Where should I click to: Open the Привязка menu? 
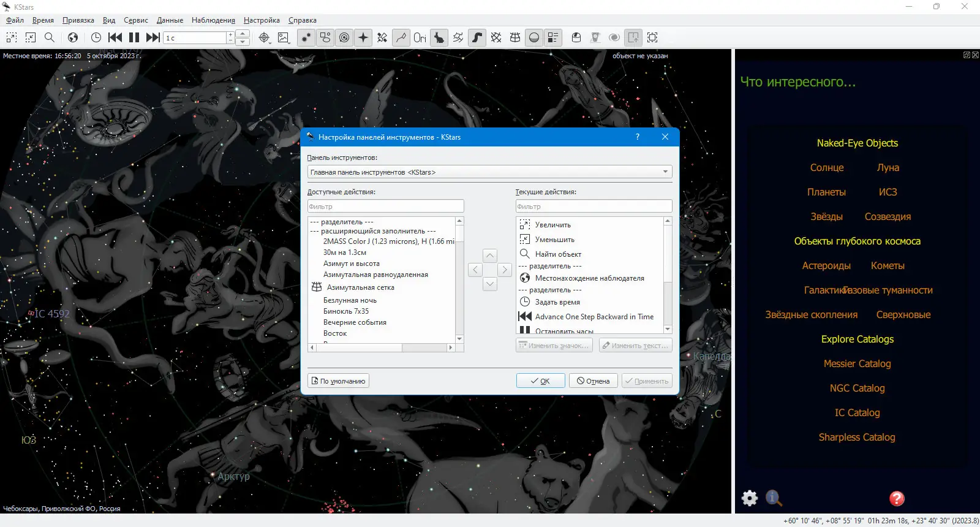point(78,20)
